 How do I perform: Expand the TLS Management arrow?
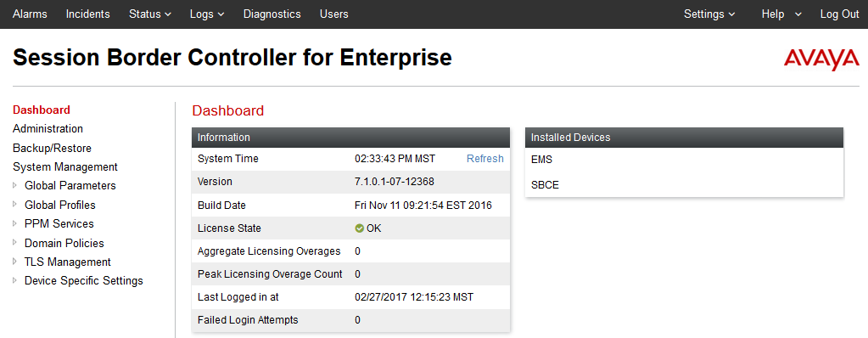pos(15,262)
